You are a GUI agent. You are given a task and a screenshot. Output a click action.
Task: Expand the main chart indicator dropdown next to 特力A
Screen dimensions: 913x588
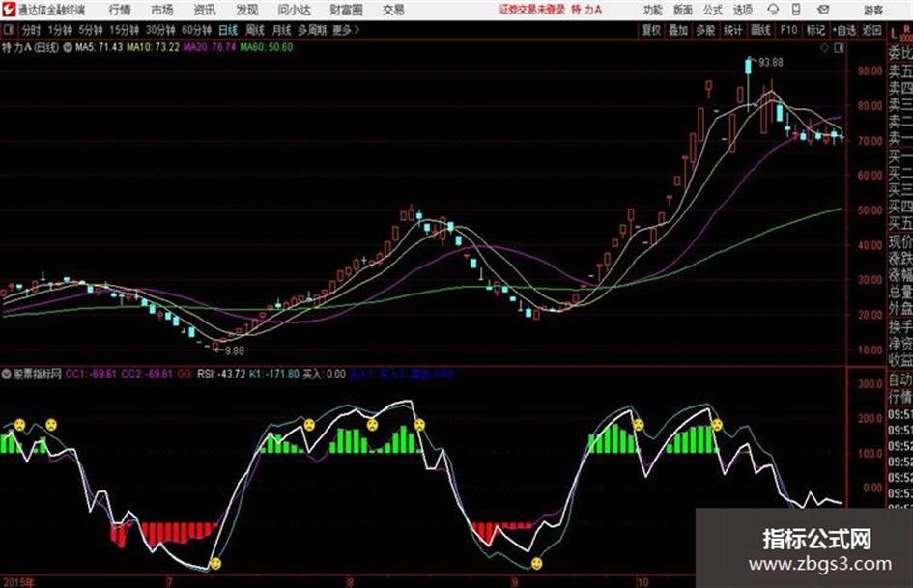click(x=68, y=47)
